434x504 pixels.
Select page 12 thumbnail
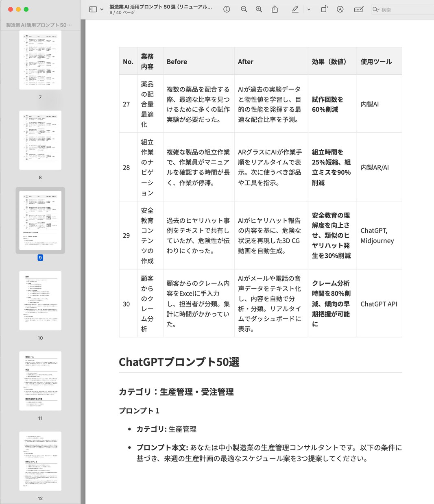(x=40, y=461)
